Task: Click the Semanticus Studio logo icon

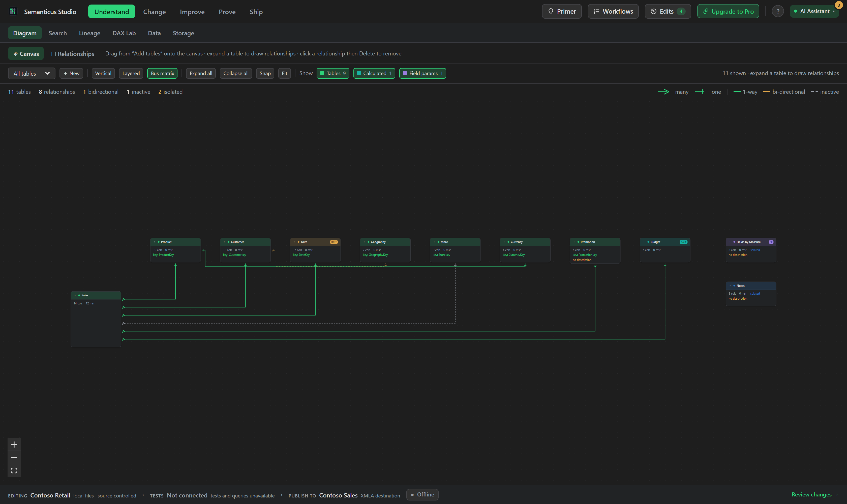Action: (13, 12)
